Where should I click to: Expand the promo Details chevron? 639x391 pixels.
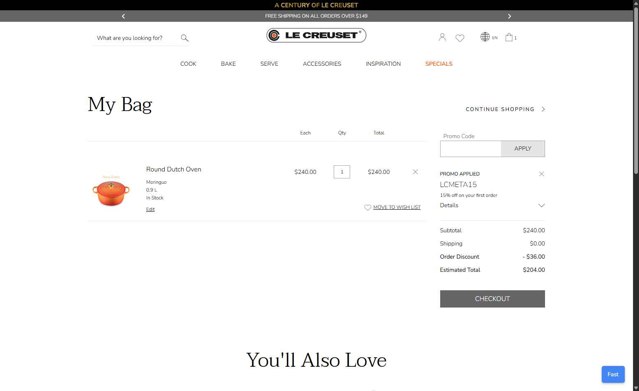coord(541,205)
